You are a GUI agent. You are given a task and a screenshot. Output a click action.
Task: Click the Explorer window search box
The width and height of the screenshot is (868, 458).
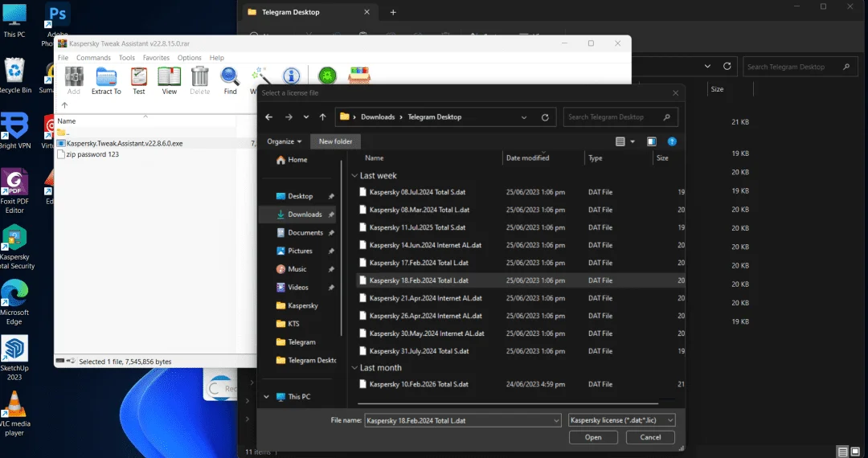tap(799, 67)
